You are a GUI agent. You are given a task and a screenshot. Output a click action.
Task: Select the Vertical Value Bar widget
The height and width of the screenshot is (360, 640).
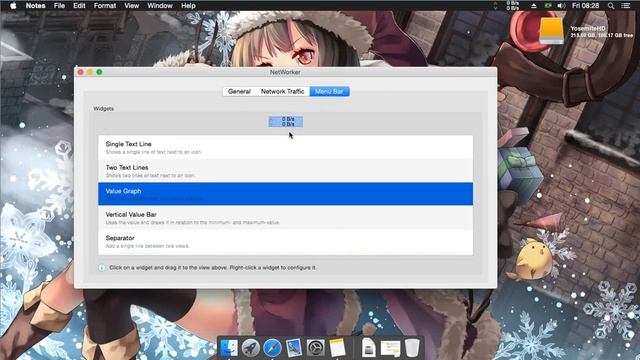[285, 218]
